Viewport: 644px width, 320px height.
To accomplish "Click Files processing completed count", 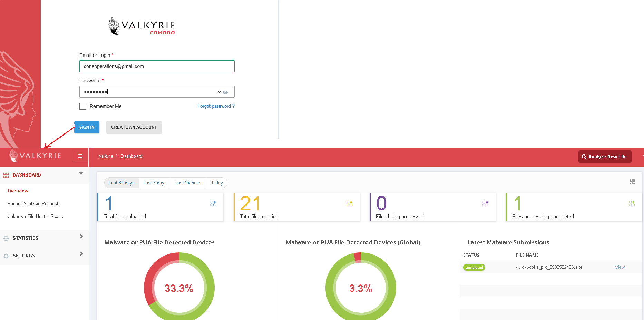I will (517, 203).
